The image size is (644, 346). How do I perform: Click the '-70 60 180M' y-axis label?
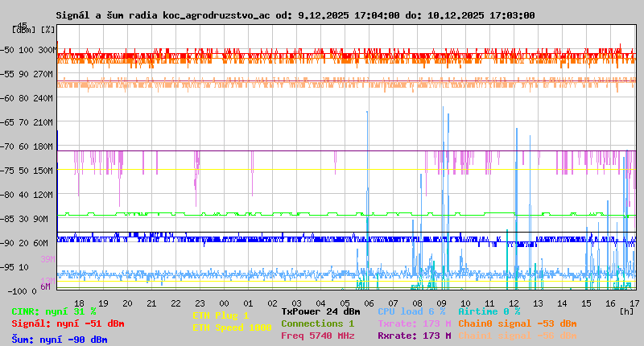coord(27,146)
